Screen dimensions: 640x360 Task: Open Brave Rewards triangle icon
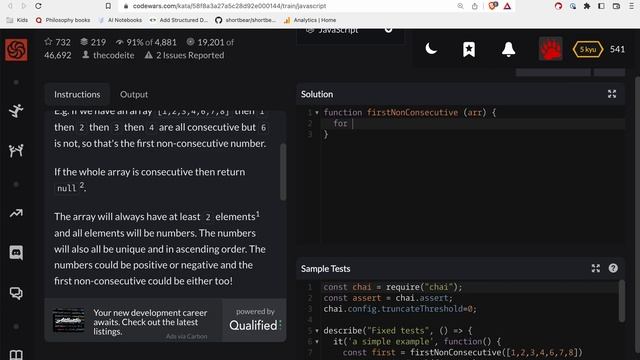click(x=507, y=6)
